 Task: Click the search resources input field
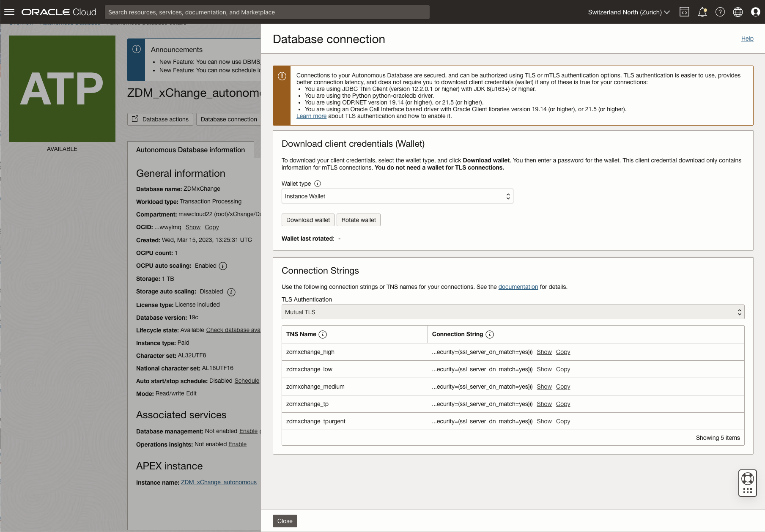click(267, 12)
